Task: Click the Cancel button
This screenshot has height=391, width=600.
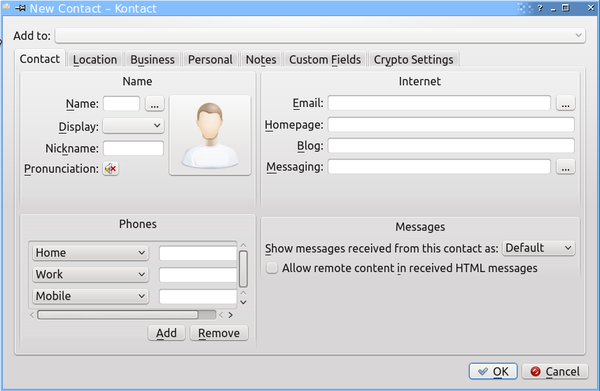Action: click(555, 371)
